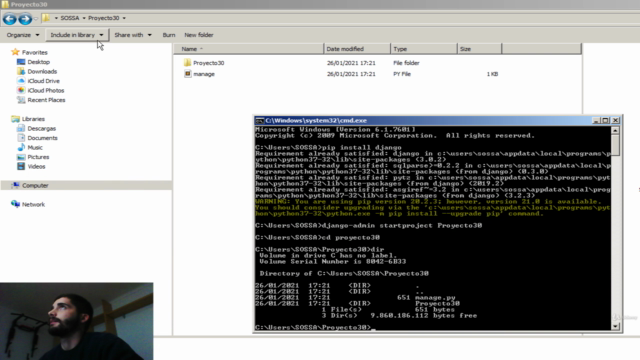
Task: Select the manage PY file icon
Action: pyautogui.click(x=187, y=73)
